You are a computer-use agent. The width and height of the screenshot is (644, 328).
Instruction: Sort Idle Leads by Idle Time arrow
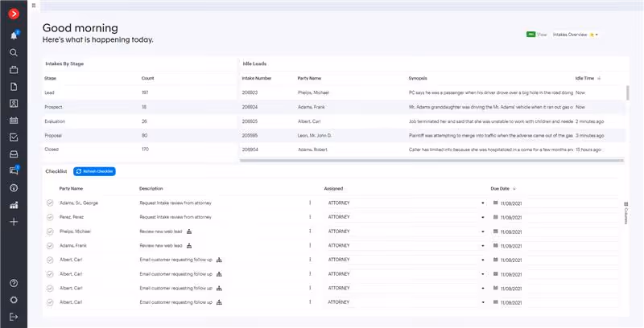pyautogui.click(x=599, y=78)
